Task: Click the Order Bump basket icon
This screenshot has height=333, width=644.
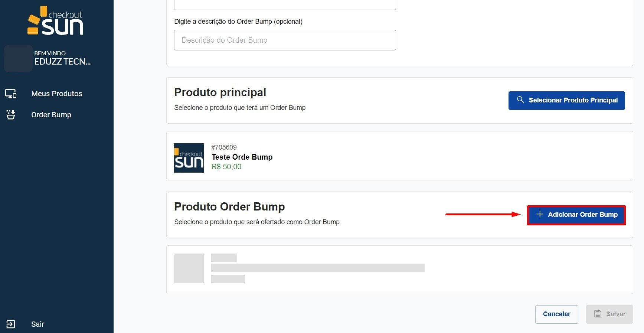Action: point(11,115)
